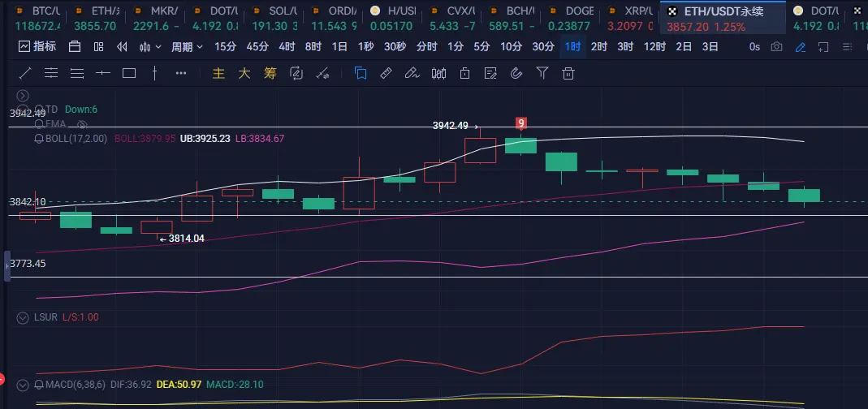Click the continuous drawing pencil-loop icon

coord(296,73)
